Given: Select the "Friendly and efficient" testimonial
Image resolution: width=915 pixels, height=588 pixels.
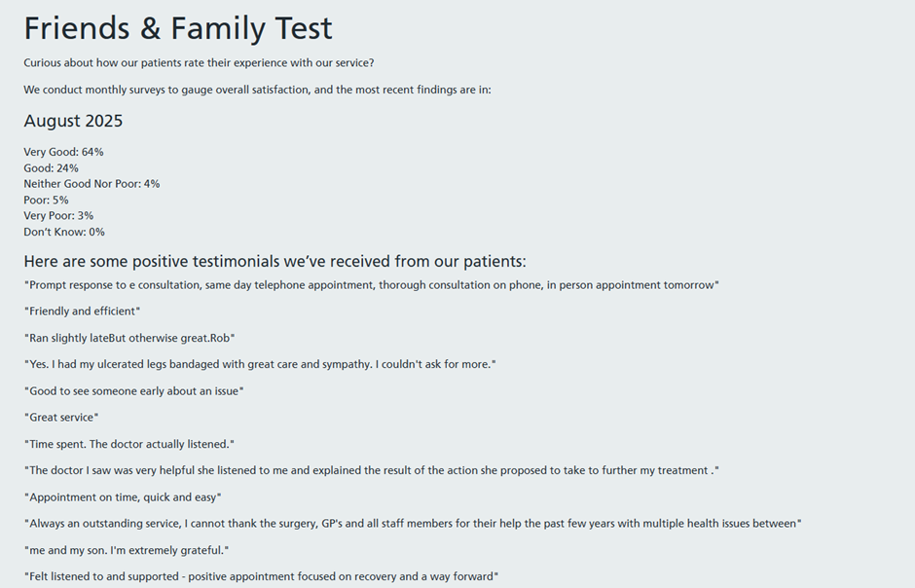Looking at the screenshot, I should 83,312.
